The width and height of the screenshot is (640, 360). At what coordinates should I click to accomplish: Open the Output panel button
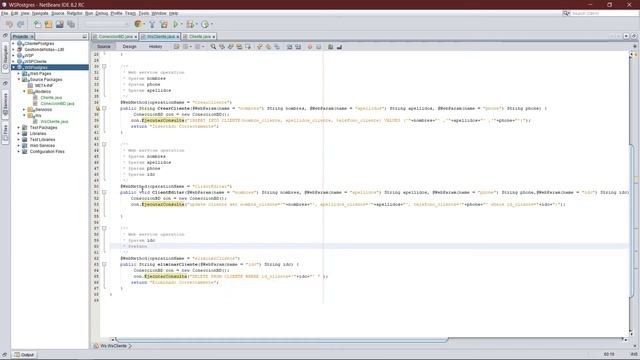24,355
